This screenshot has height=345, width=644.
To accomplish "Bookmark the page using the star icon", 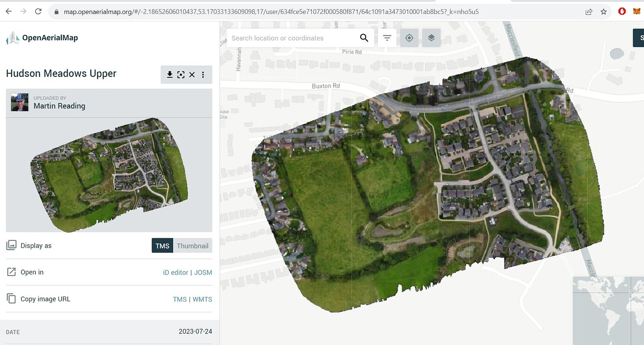I will click(604, 11).
